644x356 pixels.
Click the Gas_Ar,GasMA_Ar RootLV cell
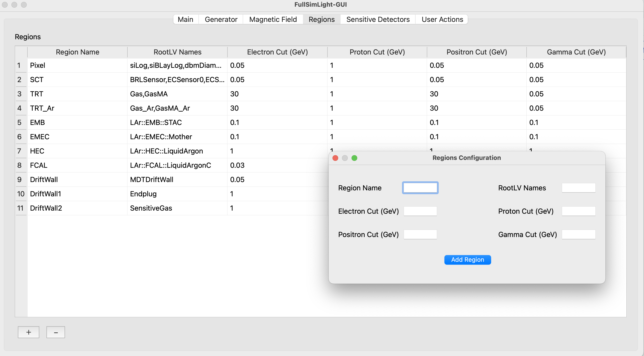click(177, 108)
